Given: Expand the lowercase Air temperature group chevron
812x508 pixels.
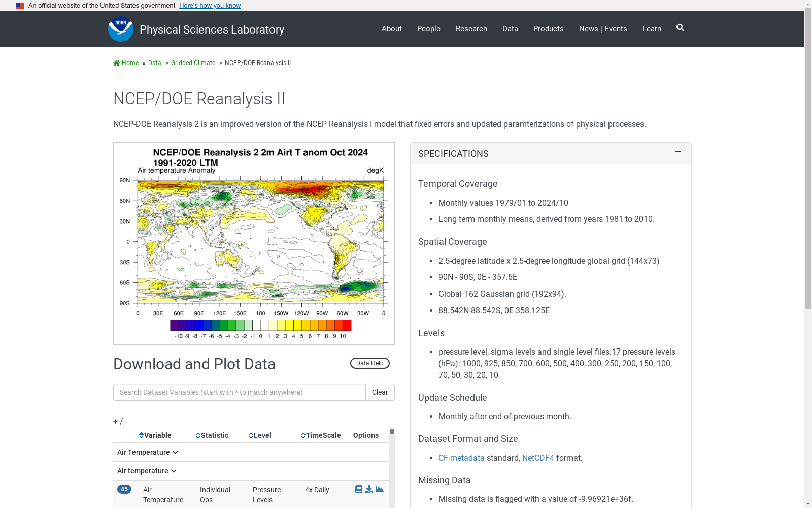Looking at the screenshot, I should [174, 471].
